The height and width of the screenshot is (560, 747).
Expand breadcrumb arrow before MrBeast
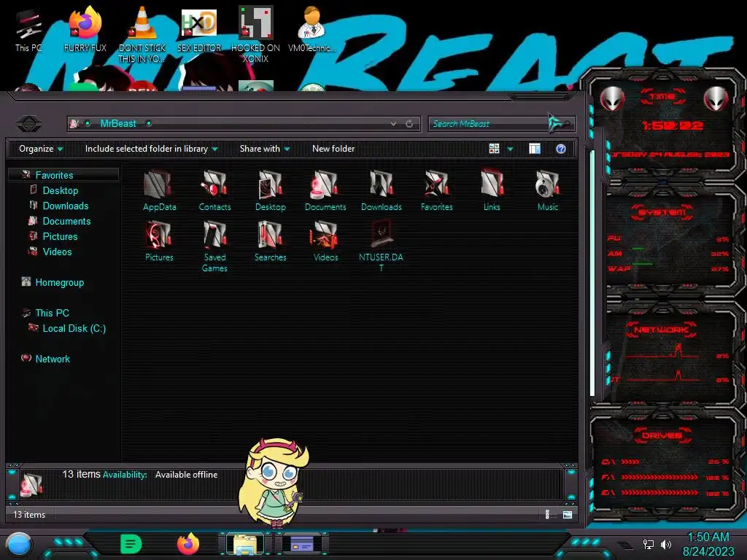88,124
